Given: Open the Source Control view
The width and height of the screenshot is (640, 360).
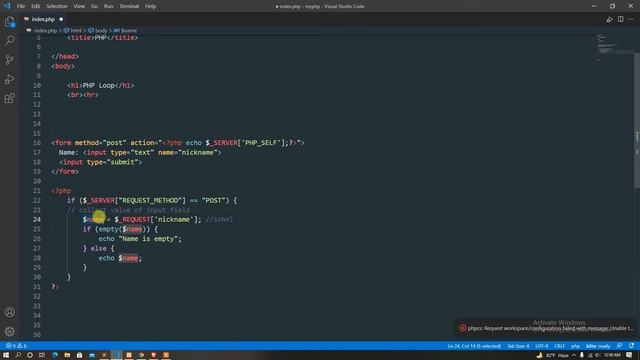Looking at the screenshot, I should pos(9,60).
